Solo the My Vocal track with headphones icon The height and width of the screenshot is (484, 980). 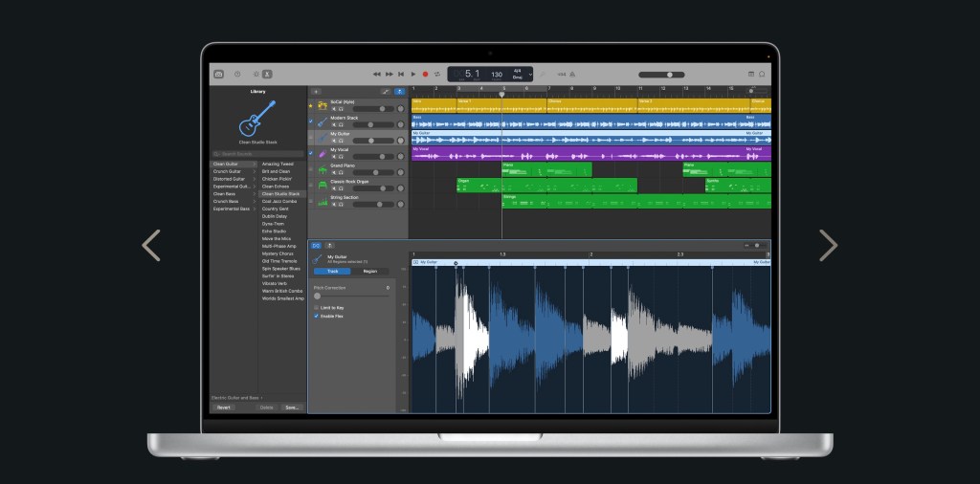341,155
